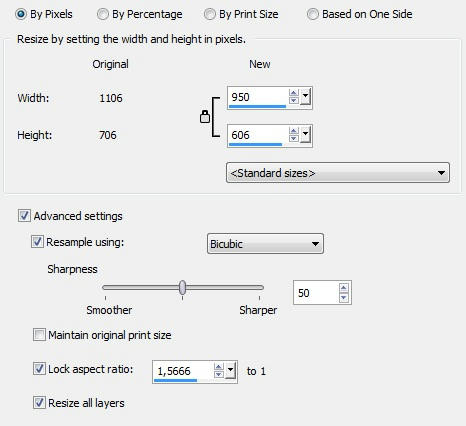The height and width of the screenshot is (426, 466).
Task: Click the aspect ratio lock icon
Action: pos(205,117)
